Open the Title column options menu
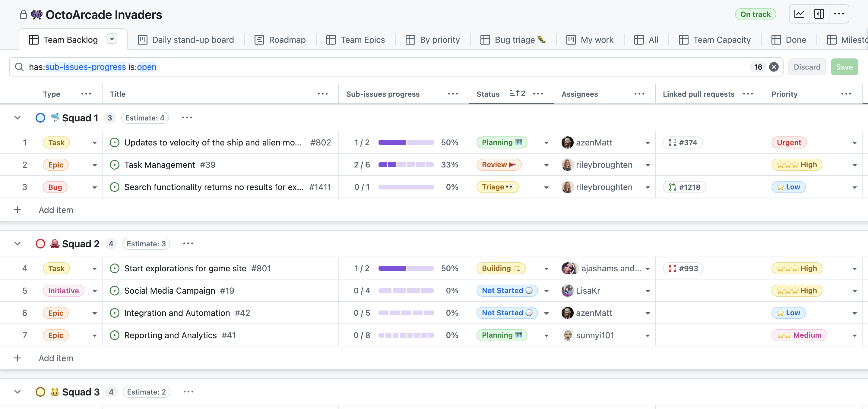The height and width of the screenshot is (409, 868). point(322,94)
